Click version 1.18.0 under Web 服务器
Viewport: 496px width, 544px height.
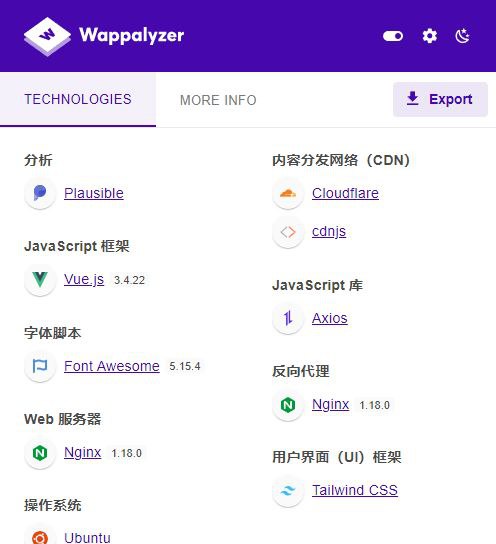[x=127, y=453]
